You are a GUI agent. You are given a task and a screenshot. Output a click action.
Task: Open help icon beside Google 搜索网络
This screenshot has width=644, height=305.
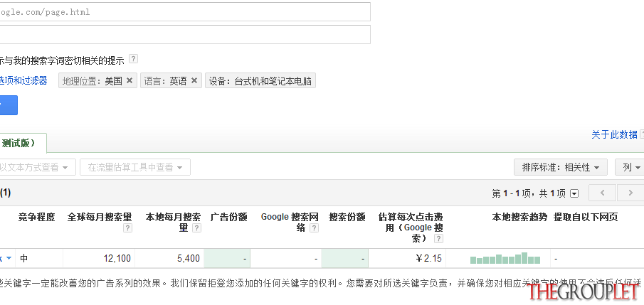click(315, 228)
